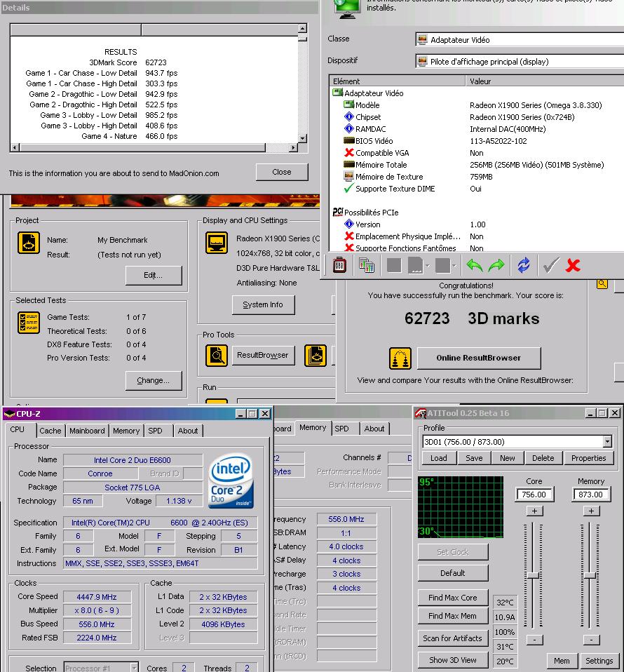624x672 pixels.
Task: Click the Valeur column header
Action: click(545, 81)
